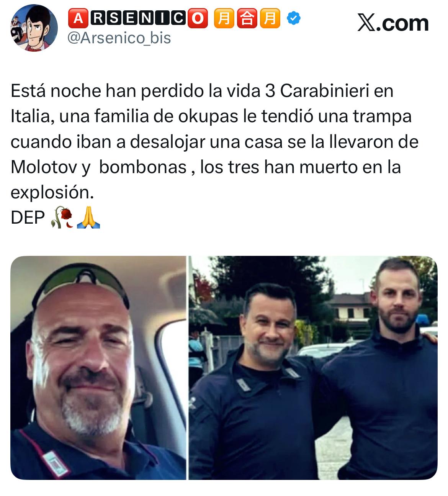Click the boxed letter C in display name
This screenshot has height=496, width=448.
pos(178,18)
